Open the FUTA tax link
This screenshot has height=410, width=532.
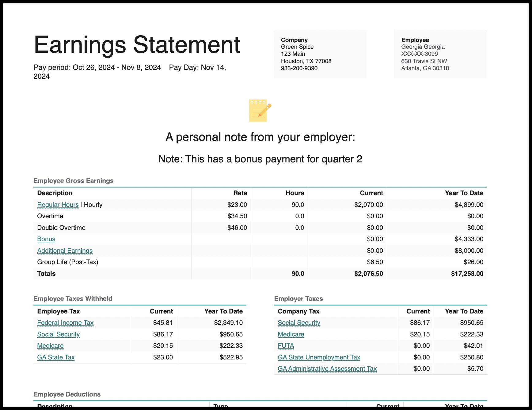point(286,345)
